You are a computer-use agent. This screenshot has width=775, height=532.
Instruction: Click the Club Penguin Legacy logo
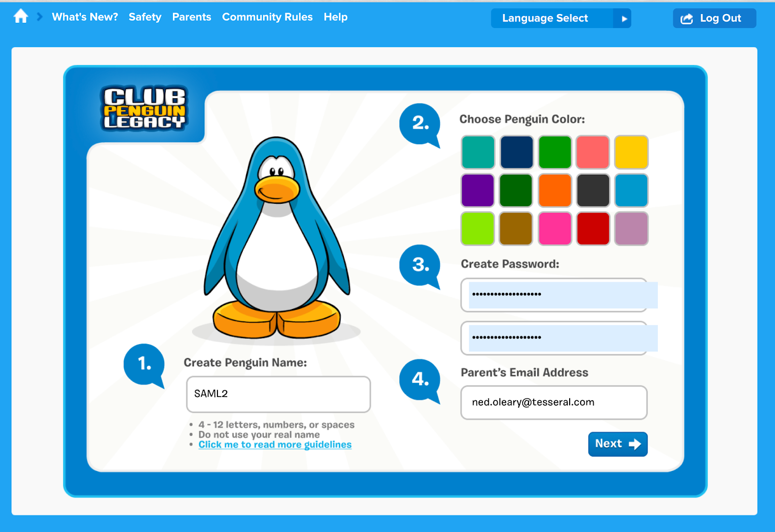pyautogui.click(x=144, y=108)
